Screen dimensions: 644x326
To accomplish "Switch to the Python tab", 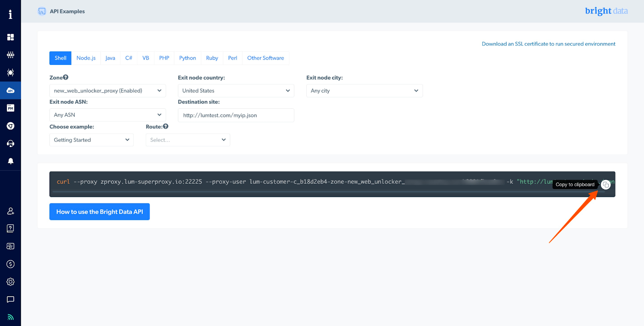I will point(188,58).
